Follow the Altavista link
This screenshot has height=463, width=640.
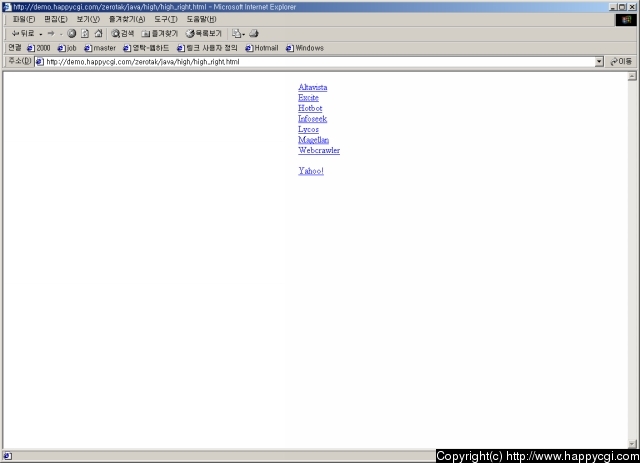tap(313, 87)
